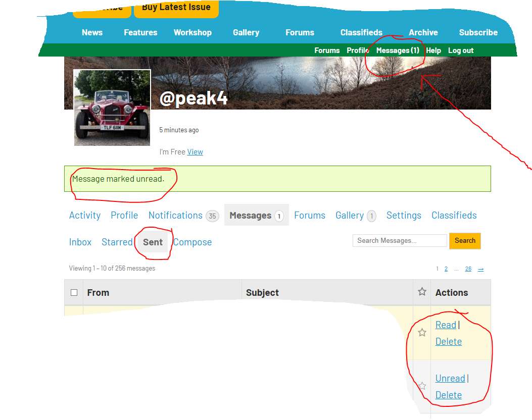532x420 pixels.
Task: Focus the Search Messages field
Action: [400, 241]
